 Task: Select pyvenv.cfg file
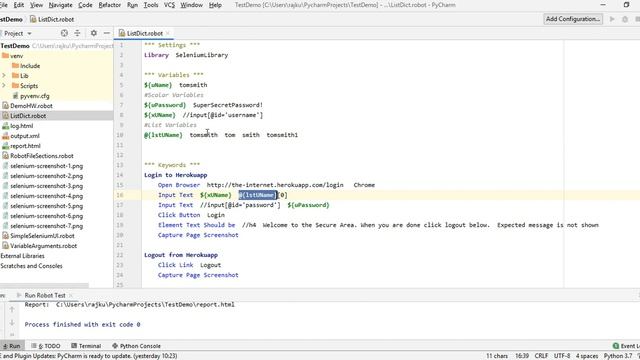(31, 96)
